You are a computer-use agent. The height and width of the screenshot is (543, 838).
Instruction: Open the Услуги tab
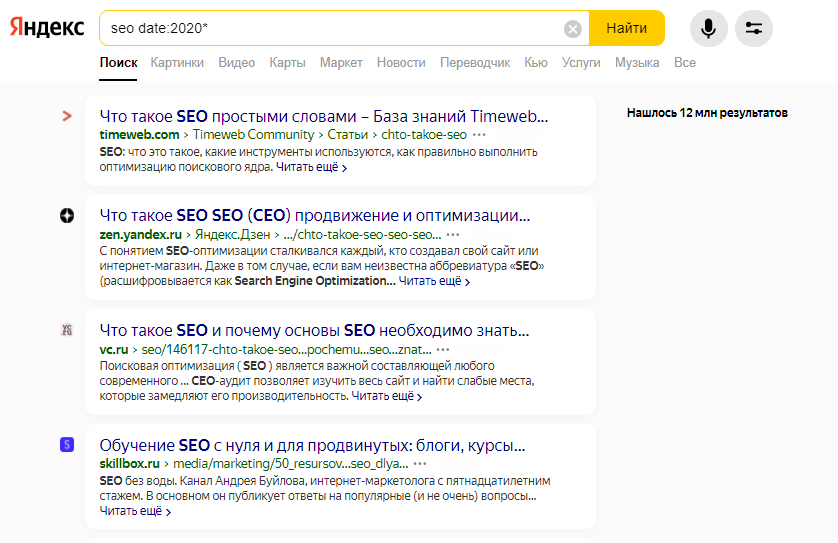pos(581,63)
